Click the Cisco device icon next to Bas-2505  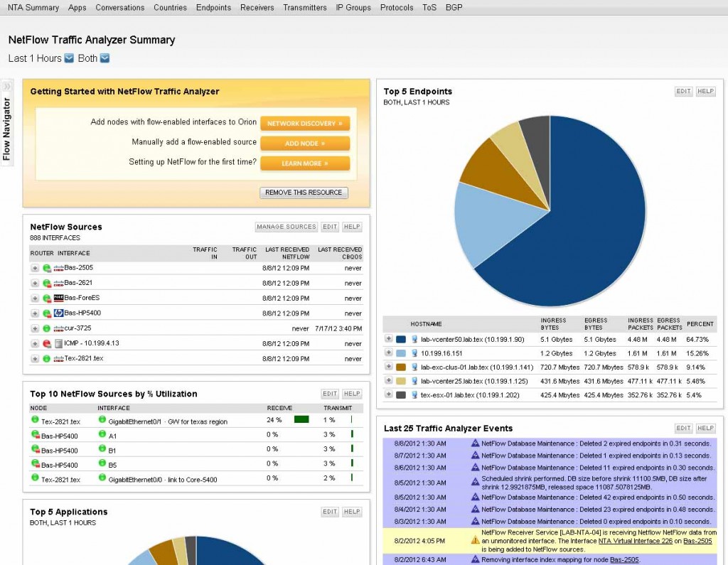click(58, 268)
